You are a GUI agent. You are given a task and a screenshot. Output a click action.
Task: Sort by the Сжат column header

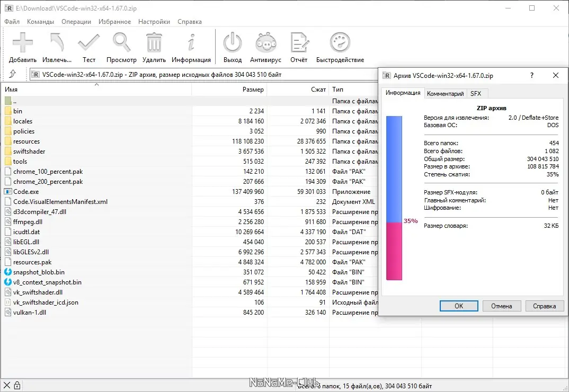coord(298,90)
